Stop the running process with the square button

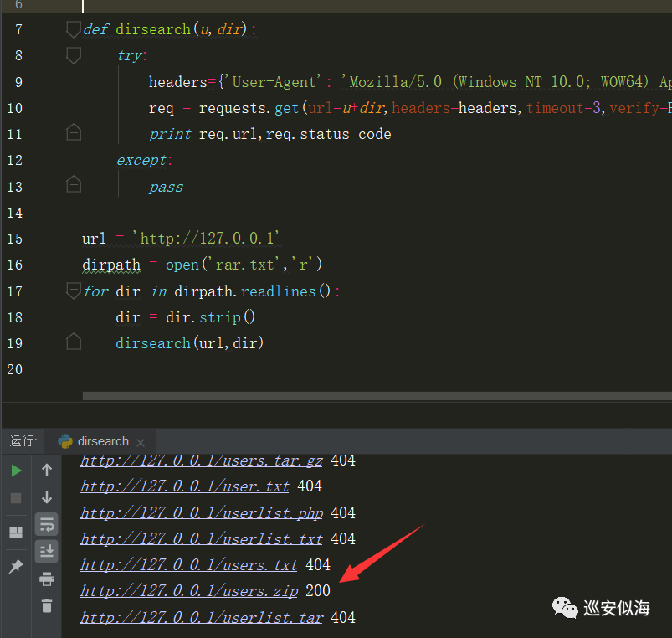coord(16,498)
